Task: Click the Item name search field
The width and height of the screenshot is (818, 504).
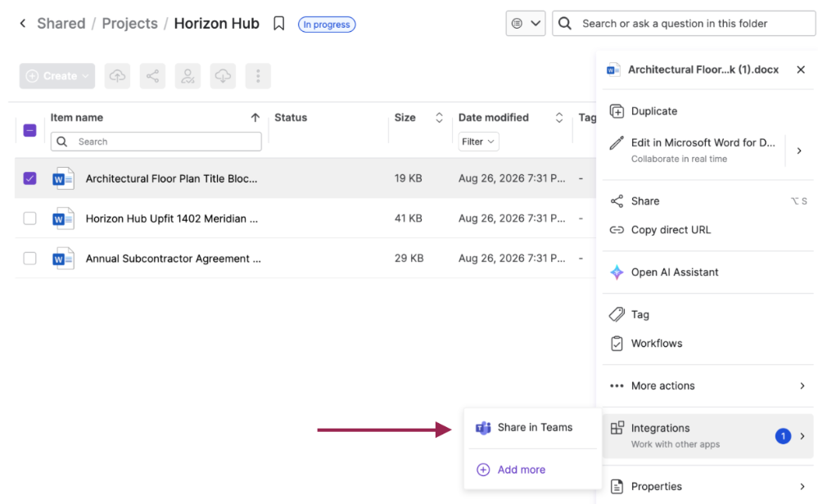Action: 156,142
